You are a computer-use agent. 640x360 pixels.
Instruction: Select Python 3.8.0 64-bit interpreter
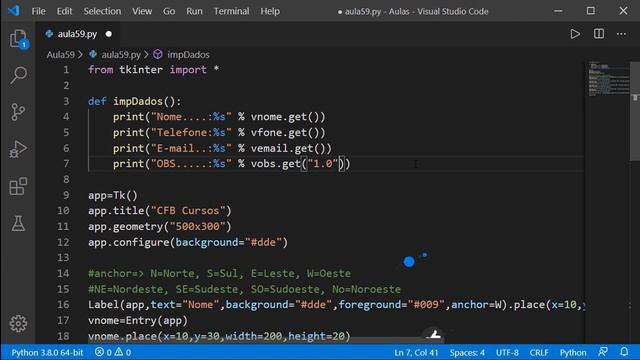(47, 352)
